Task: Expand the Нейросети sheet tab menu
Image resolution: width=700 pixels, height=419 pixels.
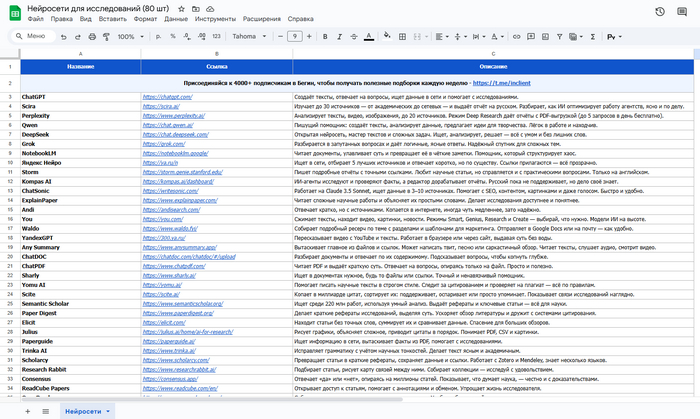Action: (108, 411)
